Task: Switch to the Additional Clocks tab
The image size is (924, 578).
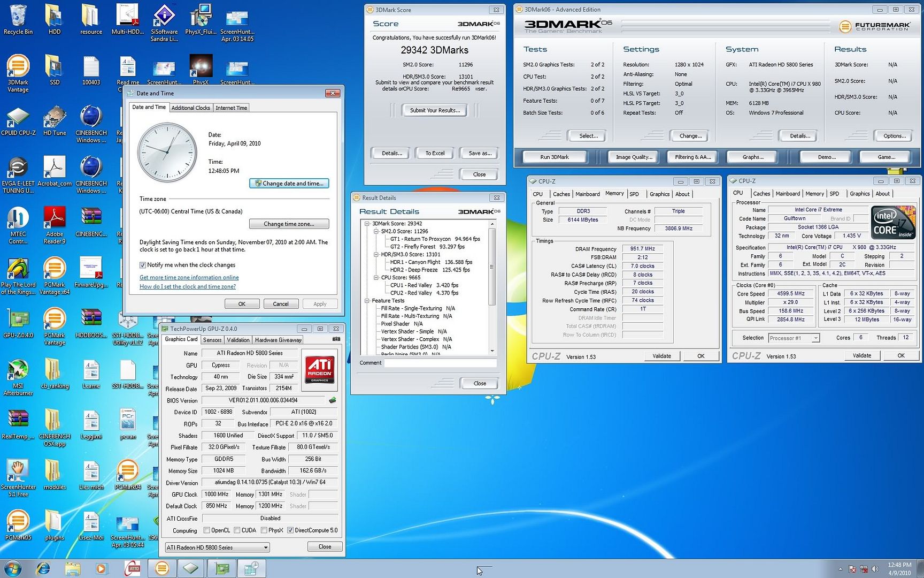Action: pyautogui.click(x=190, y=108)
